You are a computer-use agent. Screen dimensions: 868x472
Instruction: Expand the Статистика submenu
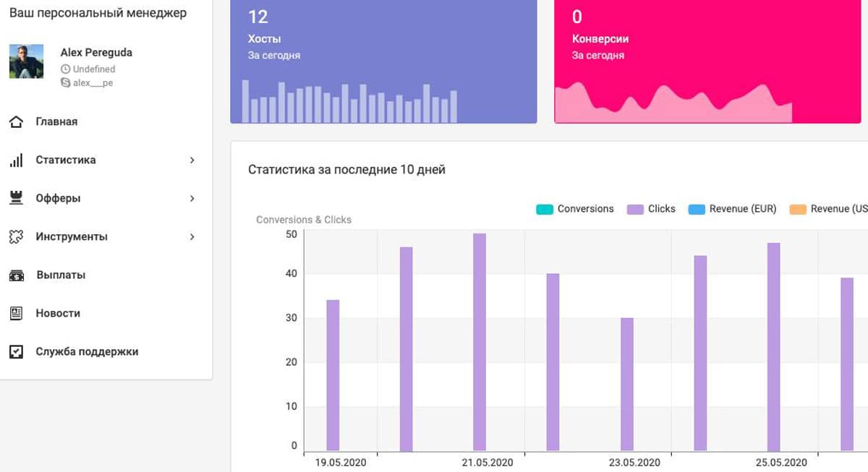pyautogui.click(x=192, y=160)
